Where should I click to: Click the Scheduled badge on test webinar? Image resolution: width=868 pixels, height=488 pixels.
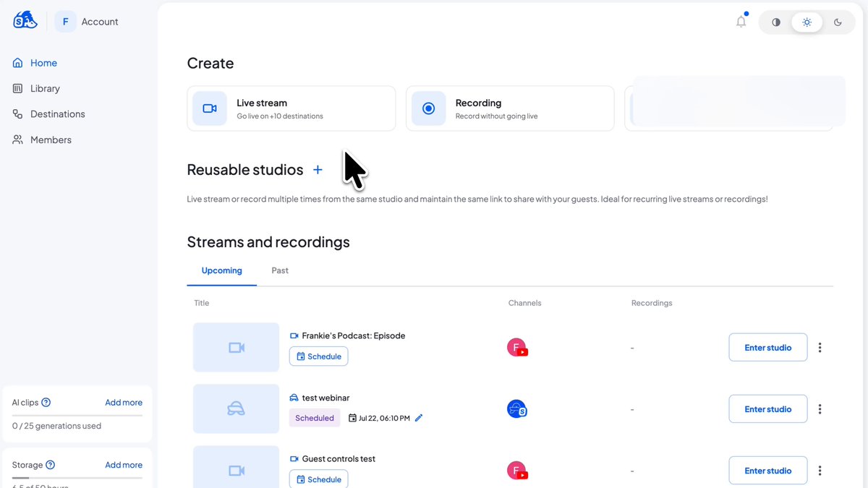click(x=315, y=418)
